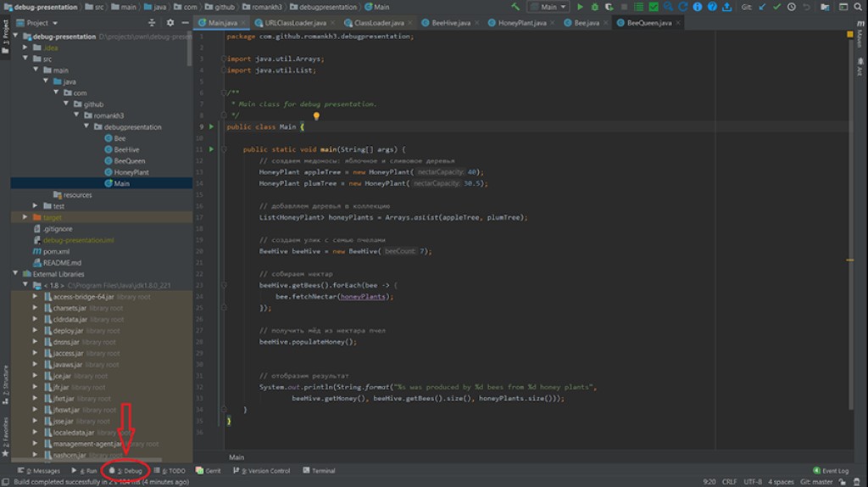Click the gray Stop square icon
The image size is (868, 487).
tap(624, 7)
